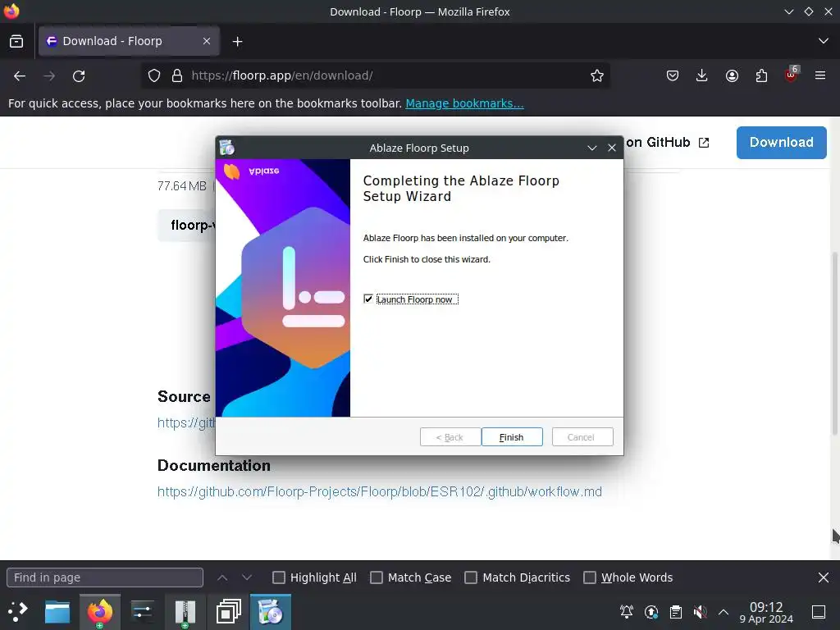
Task: Open the system updates tray icon
Action: (651, 612)
